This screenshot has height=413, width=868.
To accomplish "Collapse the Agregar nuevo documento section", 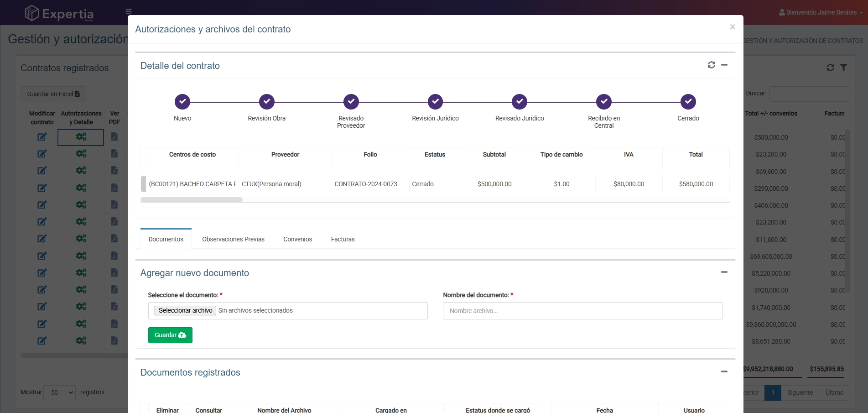I will (724, 272).
